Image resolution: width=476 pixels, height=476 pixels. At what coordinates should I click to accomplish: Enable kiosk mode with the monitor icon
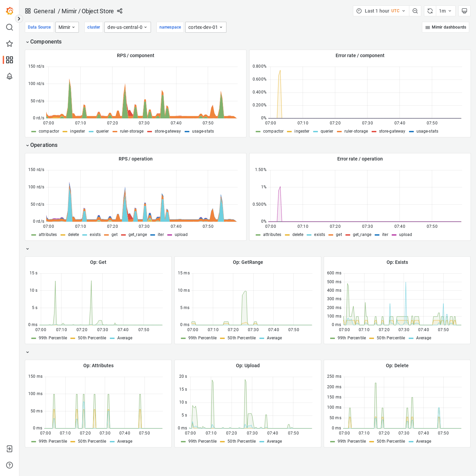pos(464,11)
